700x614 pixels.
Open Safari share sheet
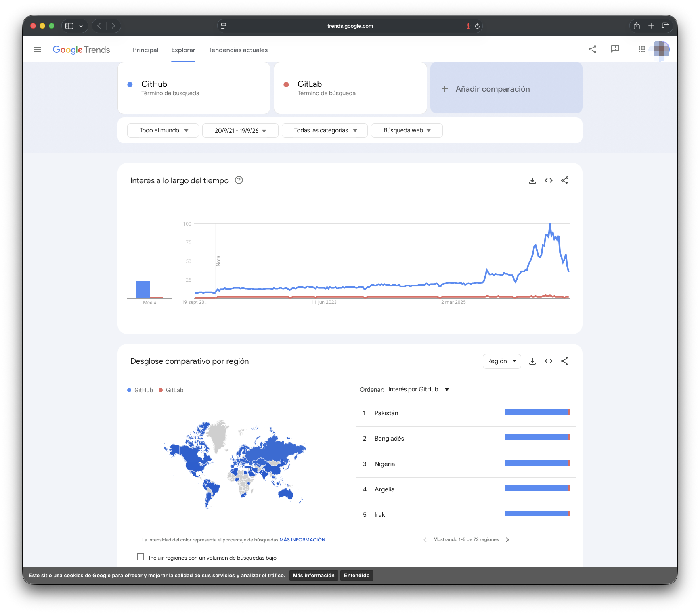coord(637,26)
